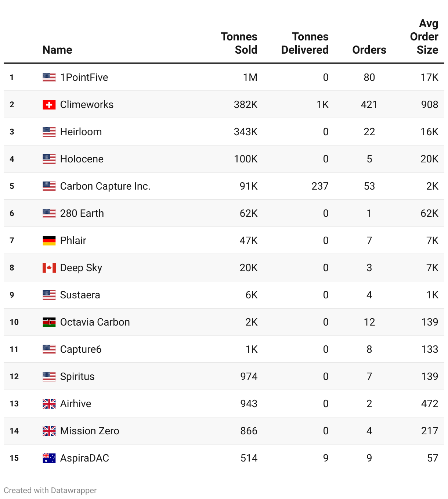Click the Avg Order Size header
Viewport: 448px width, 499px height.
click(424, 37)
